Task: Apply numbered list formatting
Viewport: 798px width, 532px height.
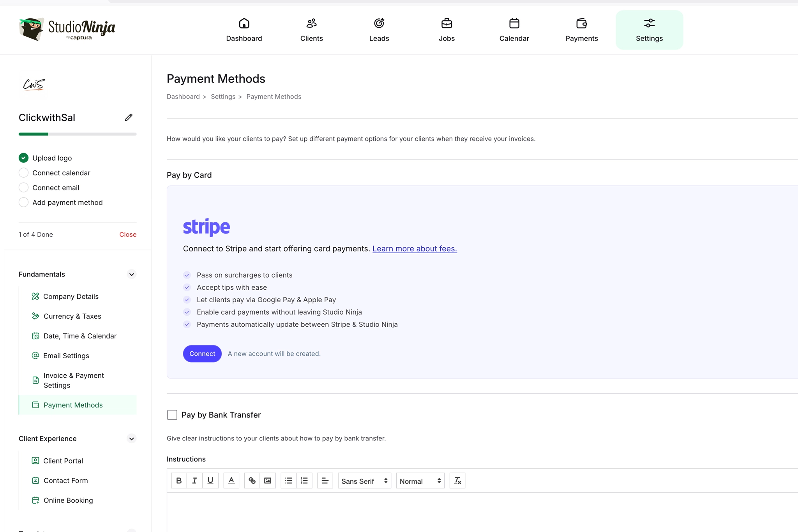Action: (304, 481)
